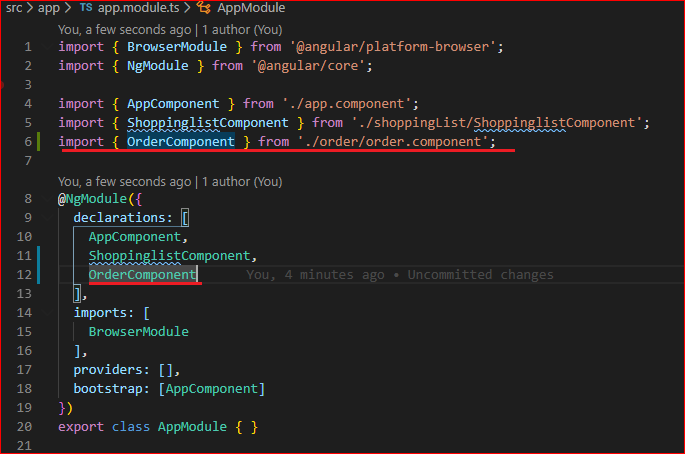The height and width of the screenshot is (454, 685).
Task: Click the './order/order.component' path string
Action: click(x=393, y=142)
